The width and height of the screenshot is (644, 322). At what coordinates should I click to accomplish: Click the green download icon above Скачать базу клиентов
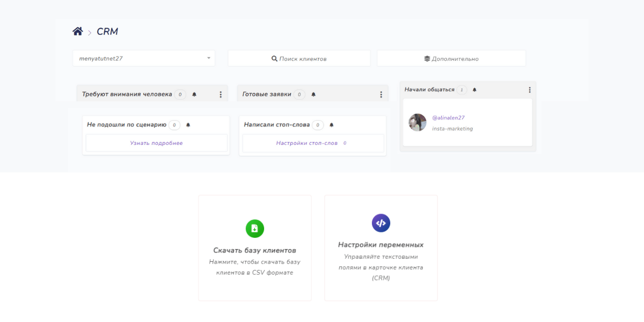coord(255,228)
